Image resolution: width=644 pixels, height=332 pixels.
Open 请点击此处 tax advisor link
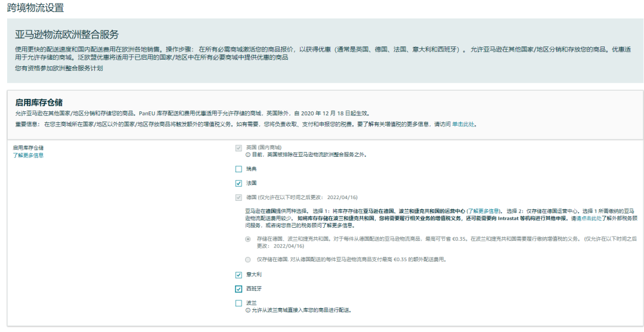tap(589, 218)
